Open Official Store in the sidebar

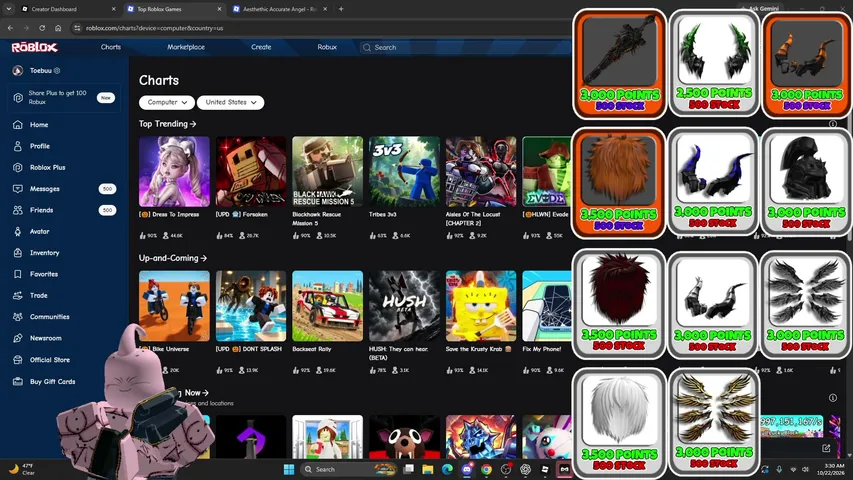[x=50, y=360]
